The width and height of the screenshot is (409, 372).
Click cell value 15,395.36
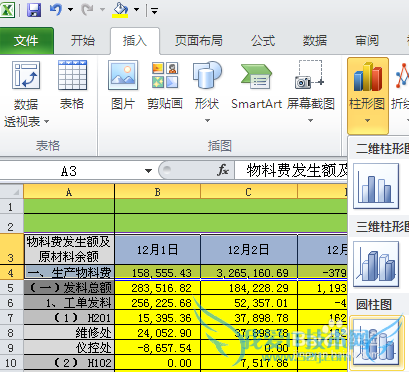(157, 318)
